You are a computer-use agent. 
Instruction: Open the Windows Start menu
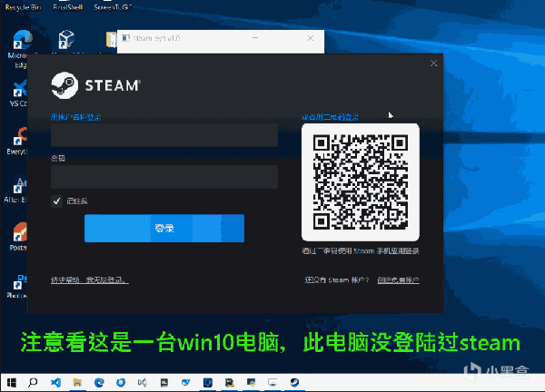click(12, 383)
